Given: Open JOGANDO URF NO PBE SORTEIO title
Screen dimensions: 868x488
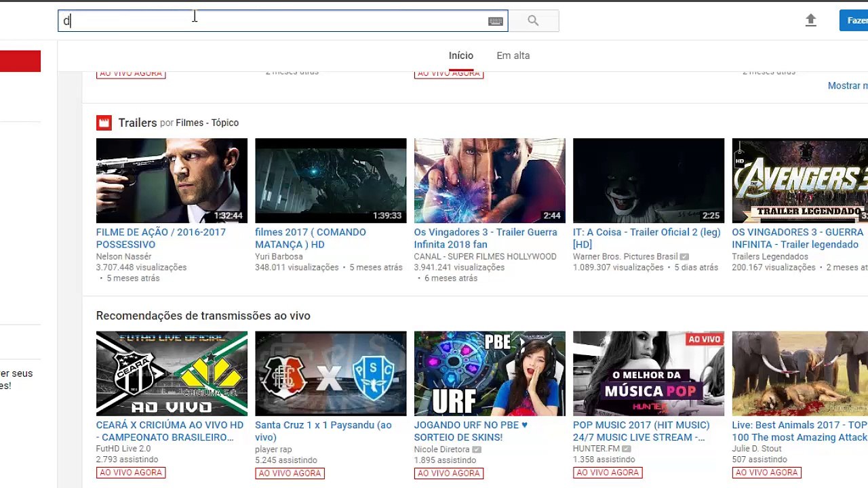Looking at the screenshot, I should pyautogui.click(x=471, y=431).
